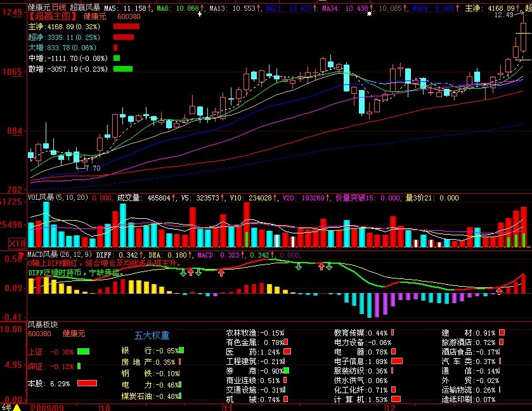Click the 量3价21 label
532x411 pixels.
click(x=420, y=198)
